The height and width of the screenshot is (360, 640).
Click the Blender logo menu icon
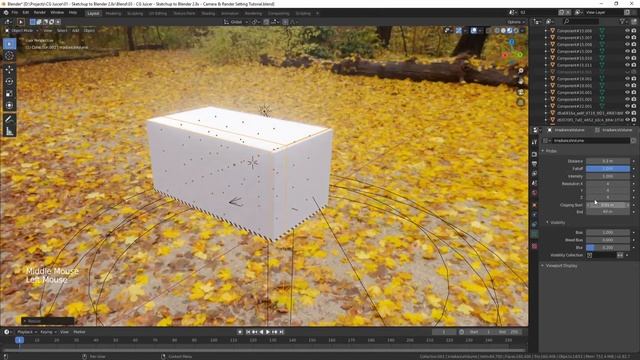point(6,13)
